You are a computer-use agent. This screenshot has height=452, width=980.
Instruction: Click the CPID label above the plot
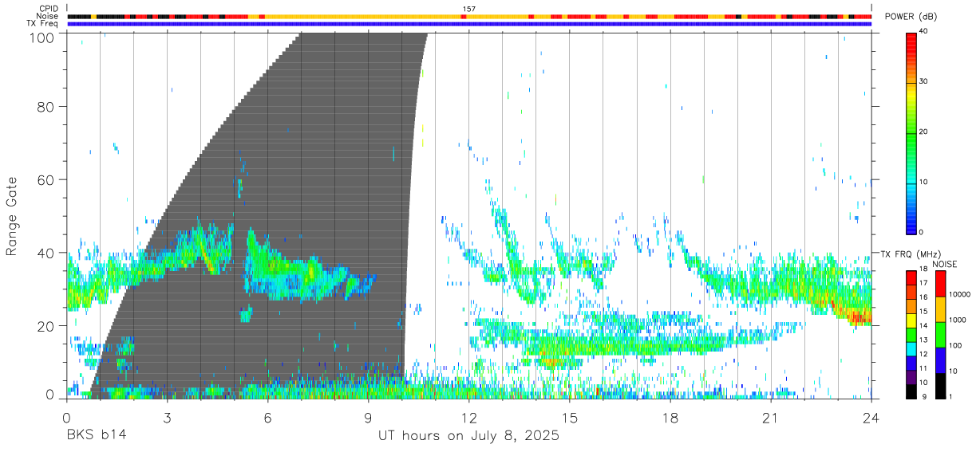click(49, 9)
